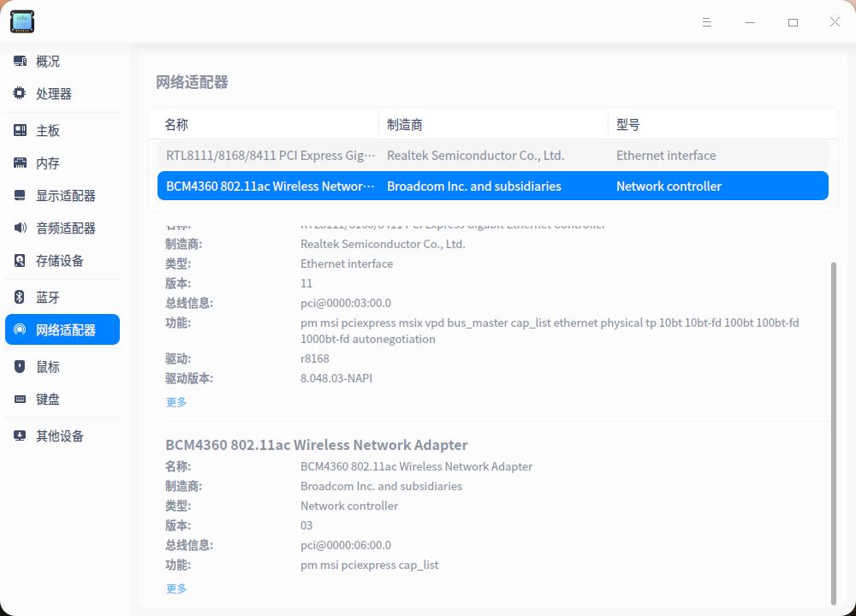Open the hamburger menu in title bar
Screen dimensions: 856x616
(706, 22)
